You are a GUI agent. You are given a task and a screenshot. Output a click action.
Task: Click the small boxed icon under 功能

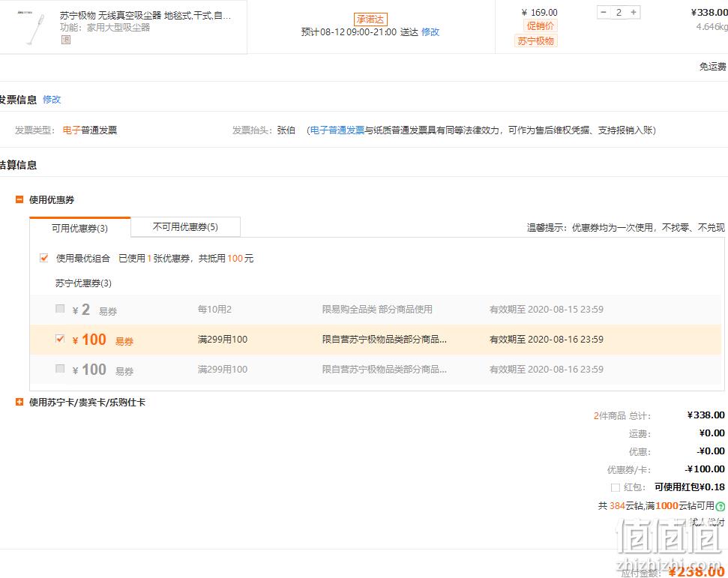pos(66,40)
